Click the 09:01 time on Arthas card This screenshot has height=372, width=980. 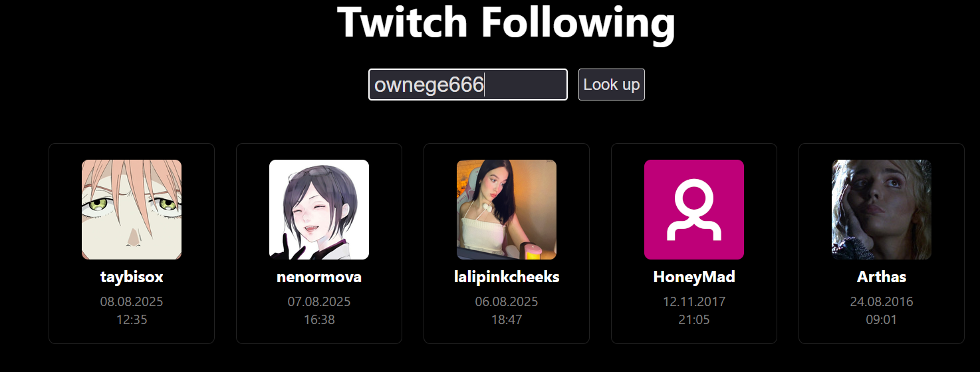point(882,320)
